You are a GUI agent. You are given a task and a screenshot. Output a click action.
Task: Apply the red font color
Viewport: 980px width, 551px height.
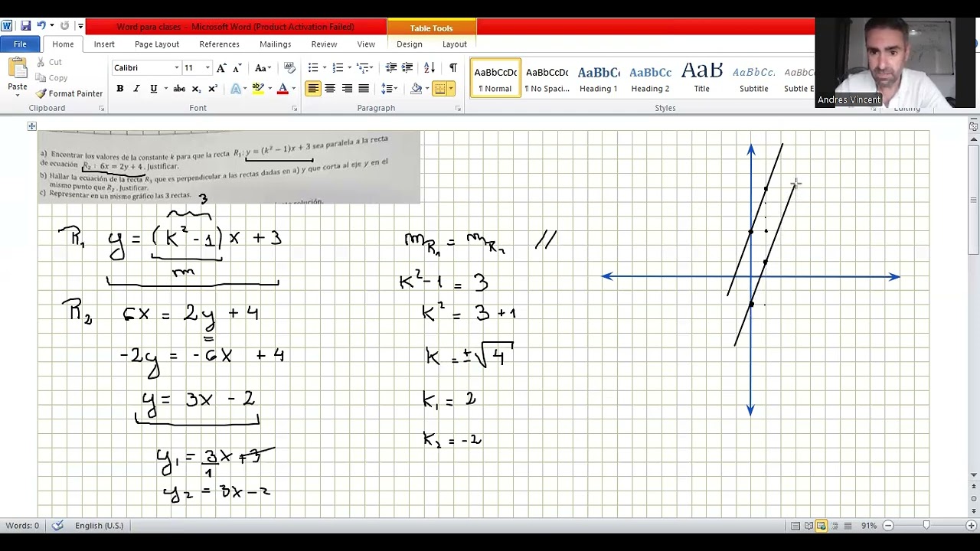click(x=283, y=89)
